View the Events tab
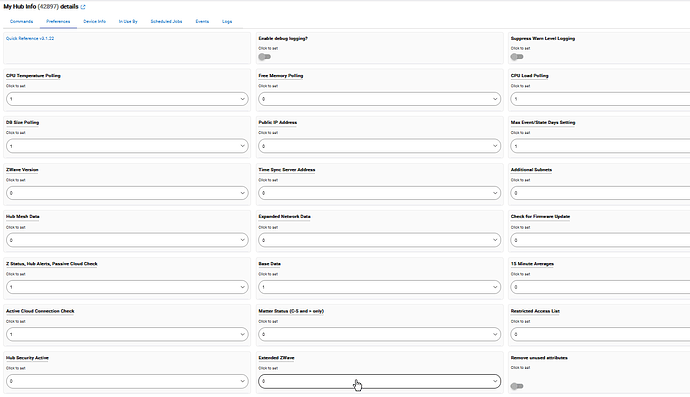 pos(202,21)
